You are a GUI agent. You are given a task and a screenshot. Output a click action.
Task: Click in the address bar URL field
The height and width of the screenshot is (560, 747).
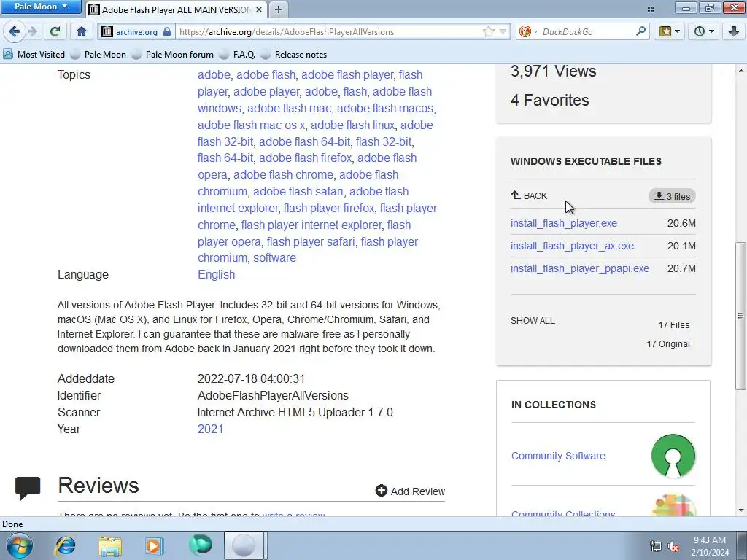tap(329, 32)
